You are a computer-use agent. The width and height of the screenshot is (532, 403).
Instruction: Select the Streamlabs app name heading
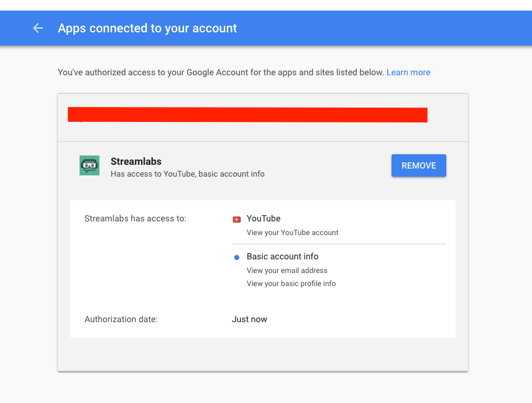pos(136,161)
